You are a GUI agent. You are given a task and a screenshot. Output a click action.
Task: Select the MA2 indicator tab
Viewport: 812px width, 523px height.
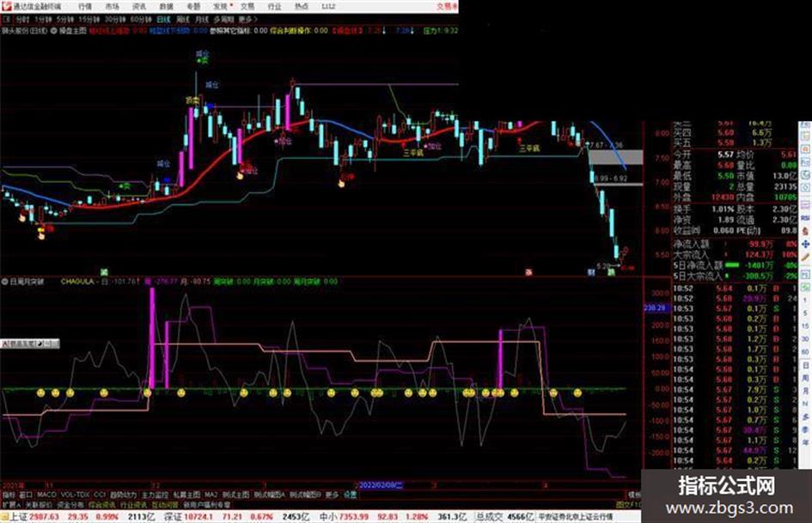[211, 495]
